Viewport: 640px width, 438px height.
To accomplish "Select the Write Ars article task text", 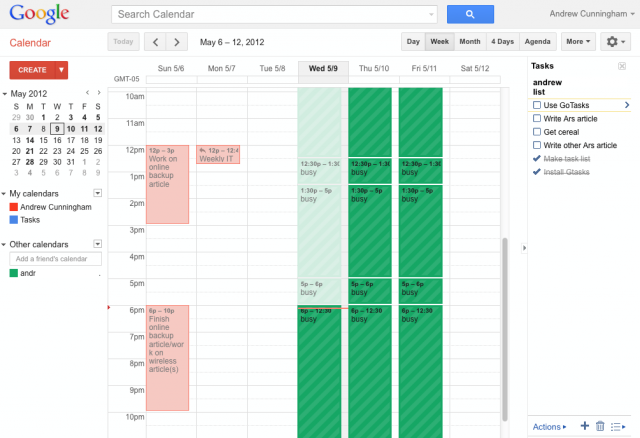I will [x=570, y=119].
